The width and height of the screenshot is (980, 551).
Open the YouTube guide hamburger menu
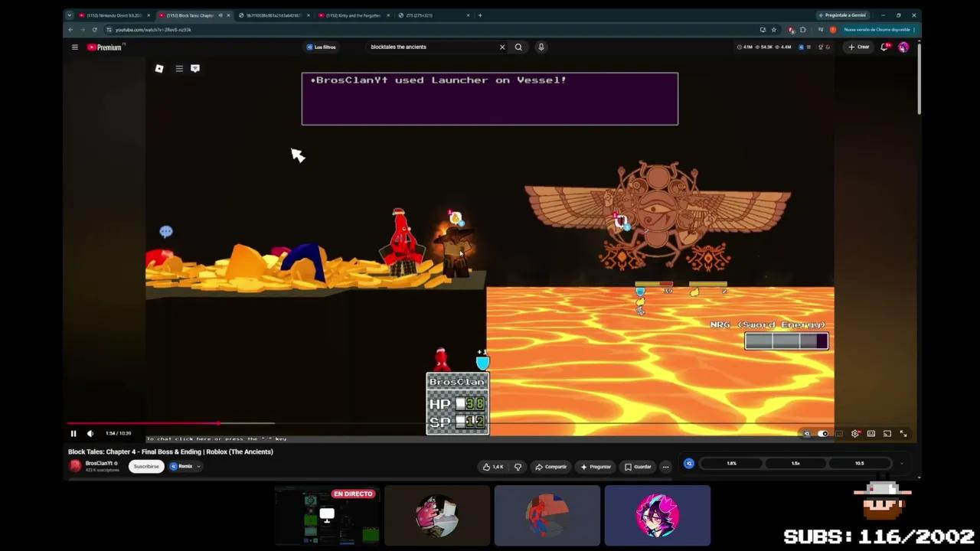point(74,47)
